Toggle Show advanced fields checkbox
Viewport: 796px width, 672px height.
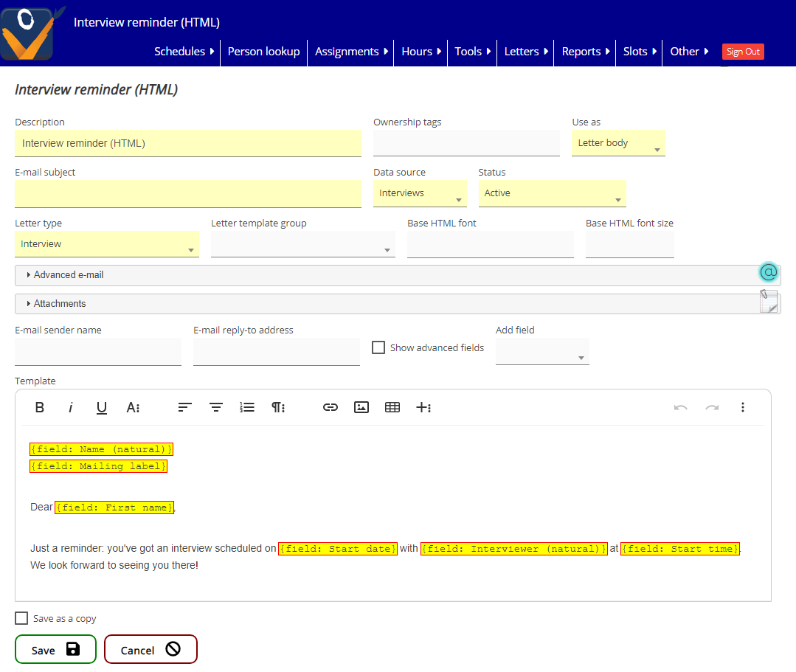[x=378, y=347]
